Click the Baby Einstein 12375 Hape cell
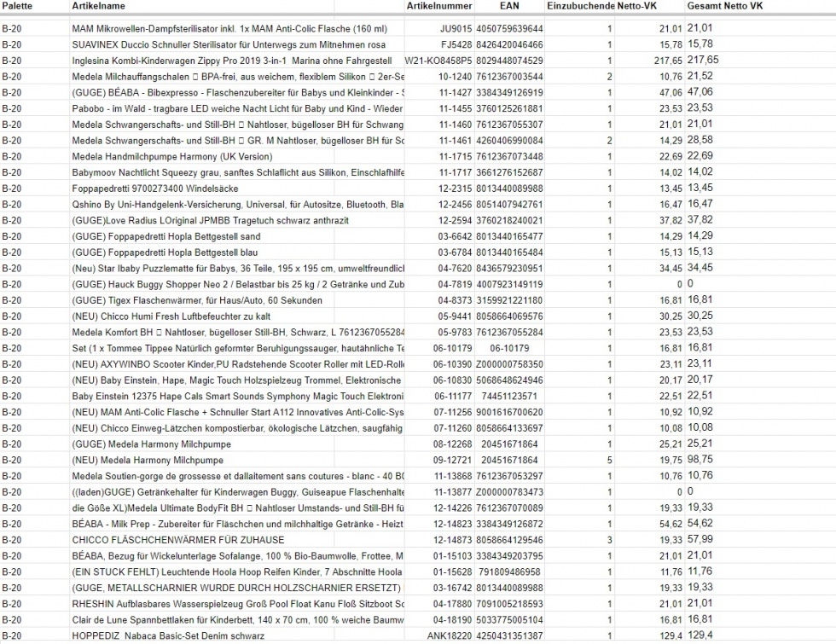Screen dimensions: 836x644 (x=238, y=397)
